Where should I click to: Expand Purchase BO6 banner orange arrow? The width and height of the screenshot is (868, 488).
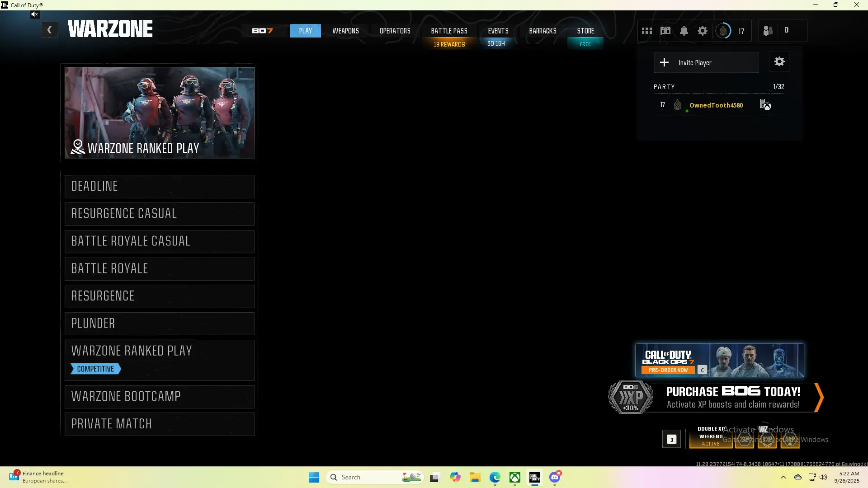(819, 398)
